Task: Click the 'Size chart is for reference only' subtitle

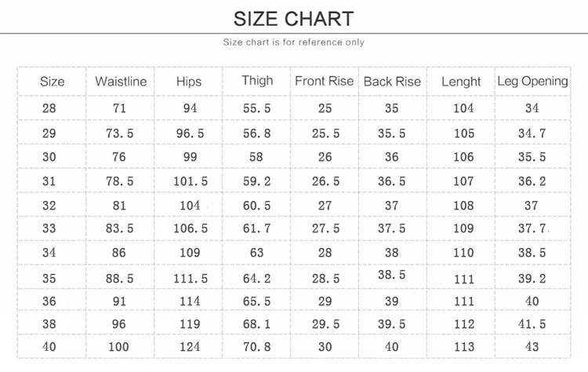Action: click(294, 42)
